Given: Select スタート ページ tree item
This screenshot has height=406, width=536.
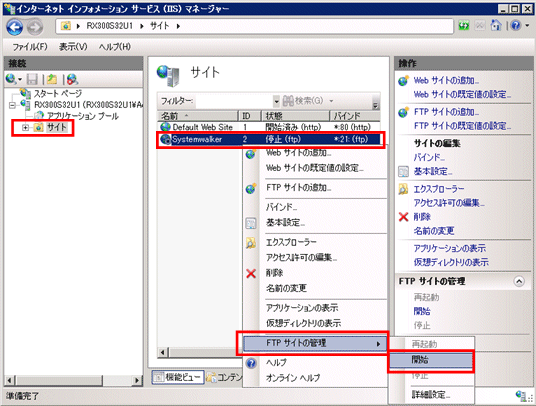Looking at the screenshot, I should tap(57, 93).
